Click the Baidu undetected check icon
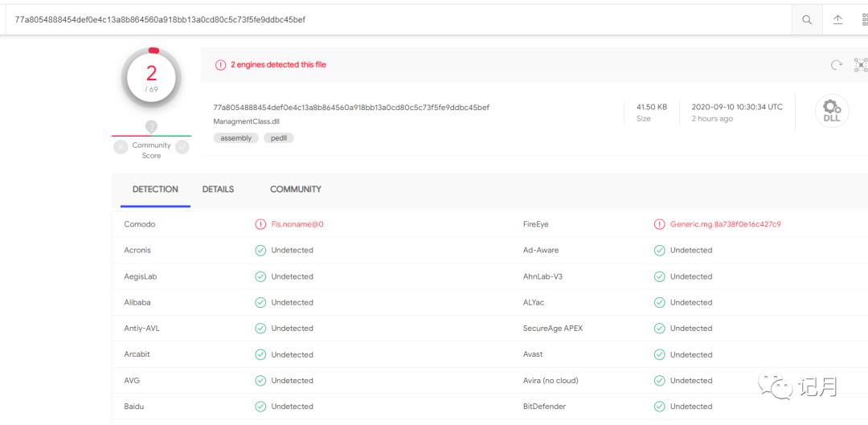Screen dimensions: 868x425 click(x=260, y=407)
